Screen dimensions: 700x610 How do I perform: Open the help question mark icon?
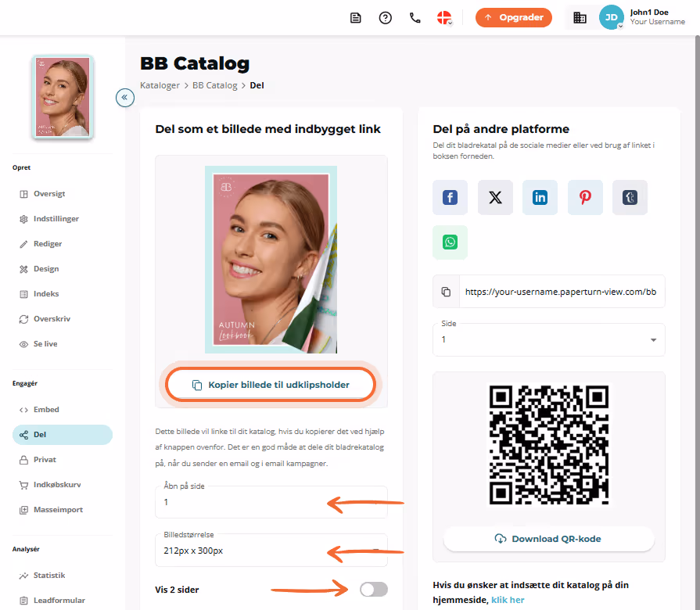coord(386,18)
